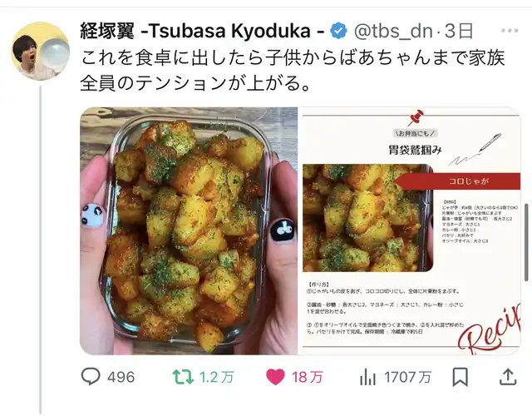532x416 pixels.
Task: Open the 経塚翼 -Tsubasa Kyoduka- display name
Action: pyautogui.click(x=202, y=31)
